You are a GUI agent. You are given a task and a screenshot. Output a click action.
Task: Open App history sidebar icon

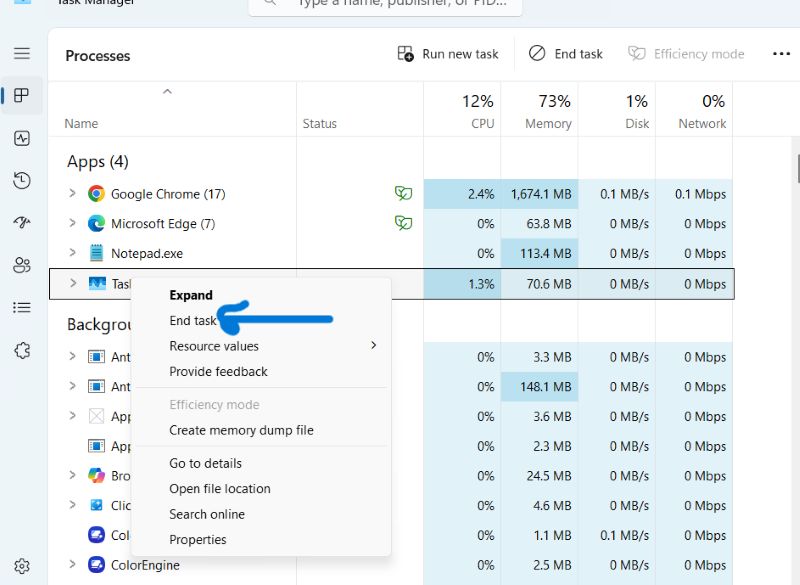coord(22,181)
